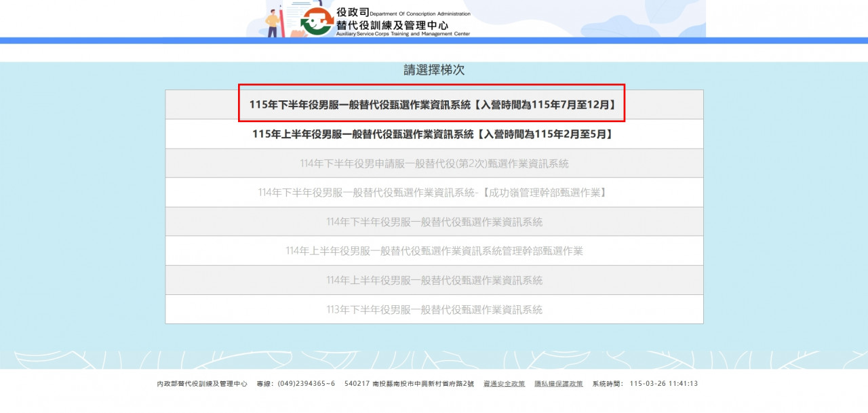Open 114年下半年 成功嶺管理幹部甄選作業 entry
This screenshot has width=868, height=413.
(x=433, y=193)
